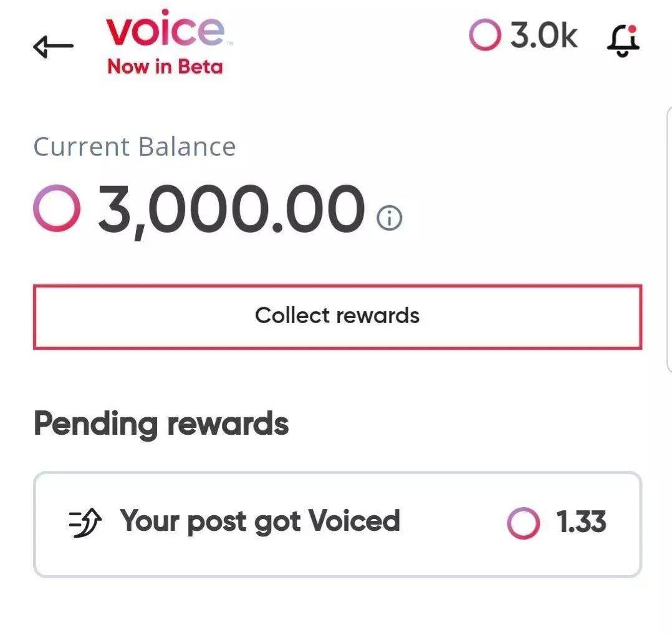This screenshot has height=635, width=672.
Task: Tap the back arrow icon
Action: (x=53, y=46)
